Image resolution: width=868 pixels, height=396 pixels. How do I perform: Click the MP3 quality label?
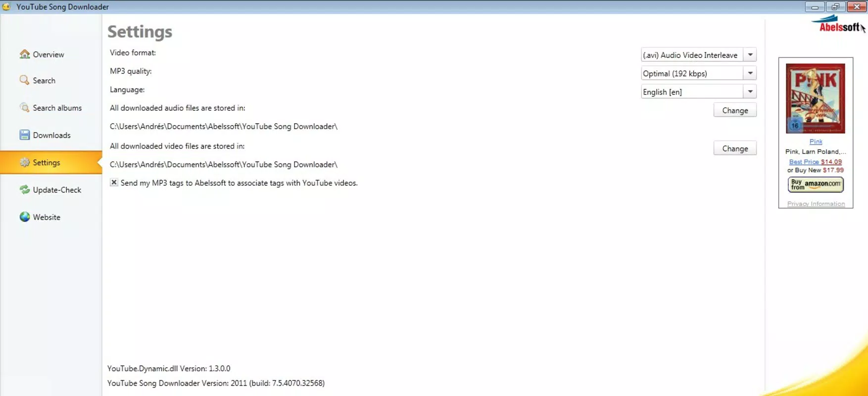pos(131,71)
